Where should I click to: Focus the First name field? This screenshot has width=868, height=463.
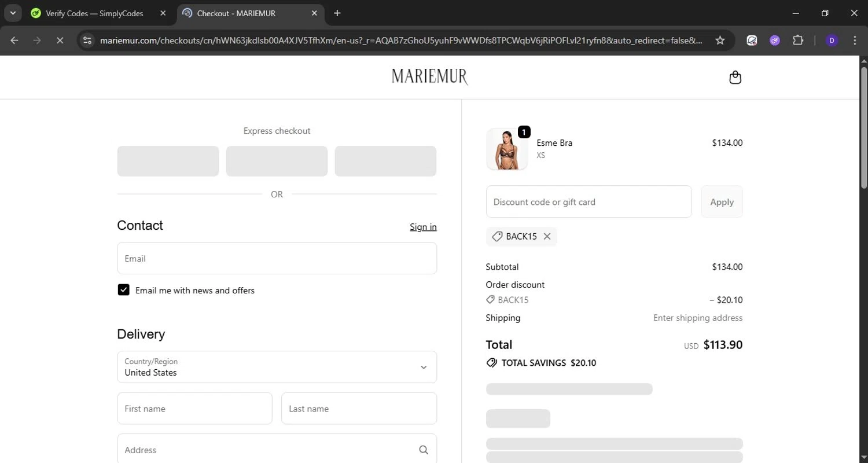pyautogui.click(x=194, y=408)
